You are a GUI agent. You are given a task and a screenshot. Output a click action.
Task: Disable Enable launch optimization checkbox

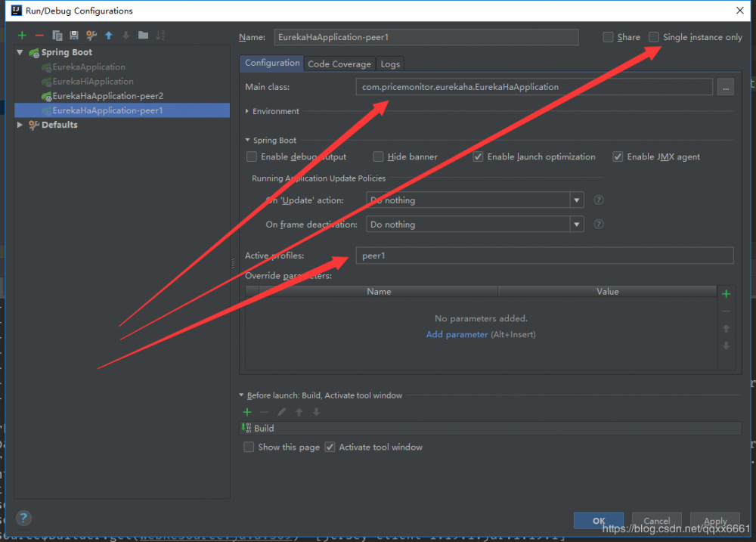coord(478,156)
